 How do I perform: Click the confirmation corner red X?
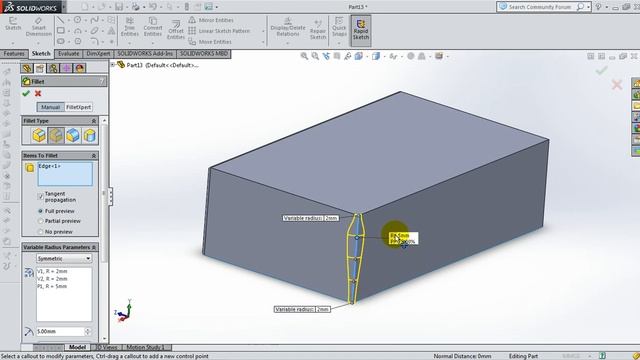(617, 85)
